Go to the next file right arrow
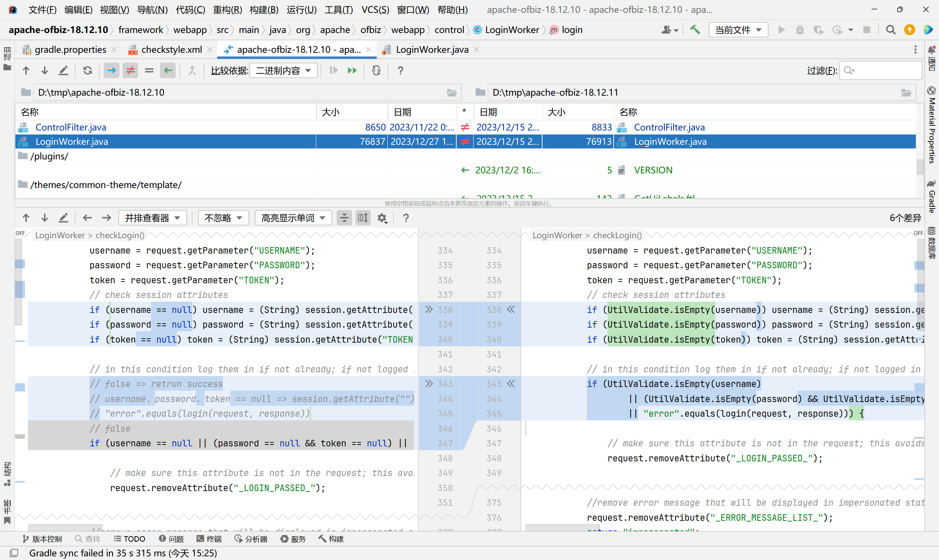The height and width of the screenshot is (560, 939). [x=106, y=218]
